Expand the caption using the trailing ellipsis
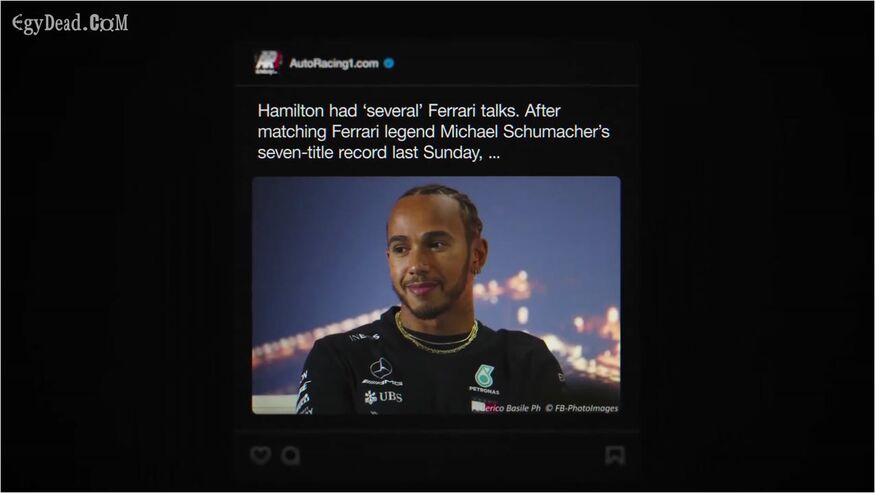 coord(494,154)
